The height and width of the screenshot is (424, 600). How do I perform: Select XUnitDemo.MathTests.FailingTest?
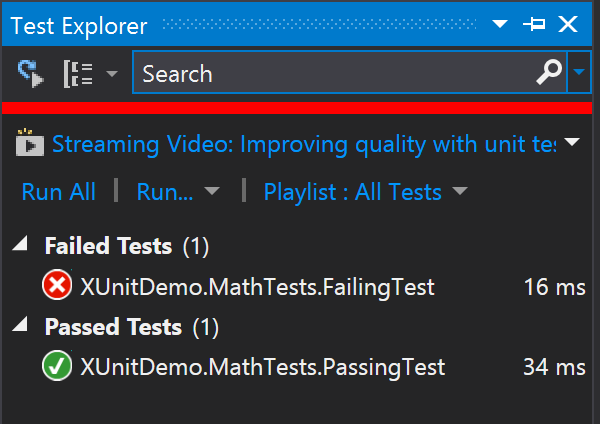[258, 287]
